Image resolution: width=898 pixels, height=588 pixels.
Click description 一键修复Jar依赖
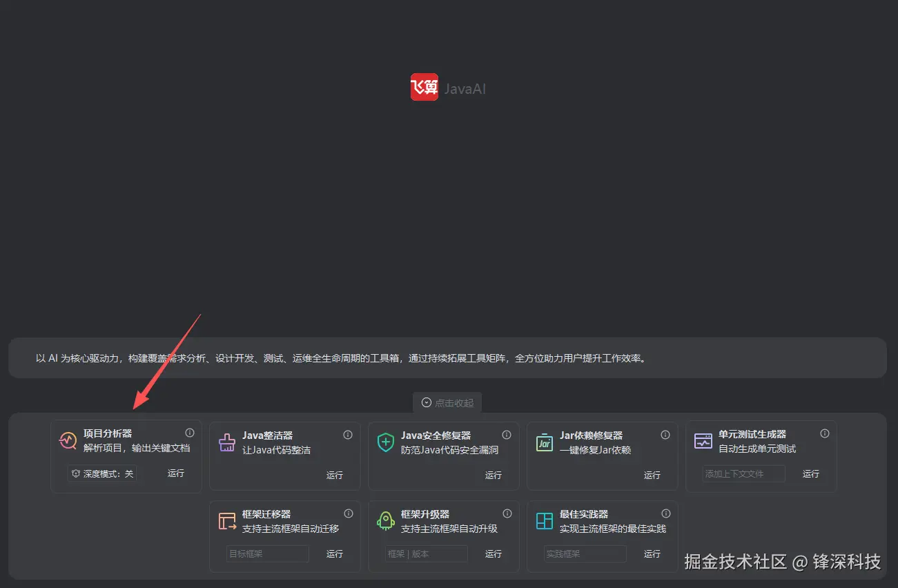pos(596,450)
